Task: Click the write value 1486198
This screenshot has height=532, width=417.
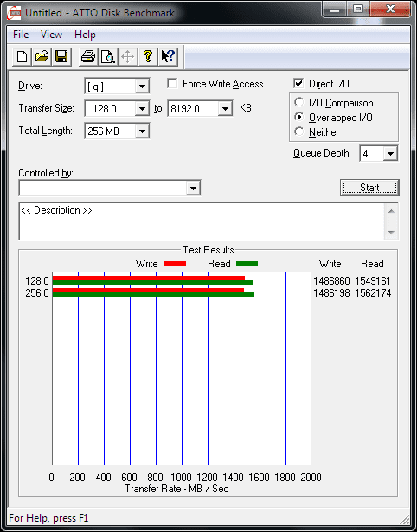Action: coord(331,292)
